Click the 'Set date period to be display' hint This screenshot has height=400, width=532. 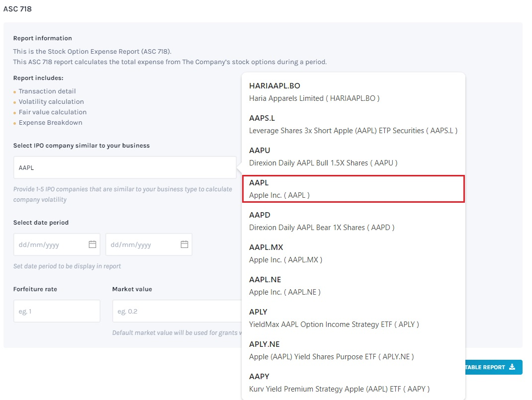pyautogui.click(x=67, y=266)
